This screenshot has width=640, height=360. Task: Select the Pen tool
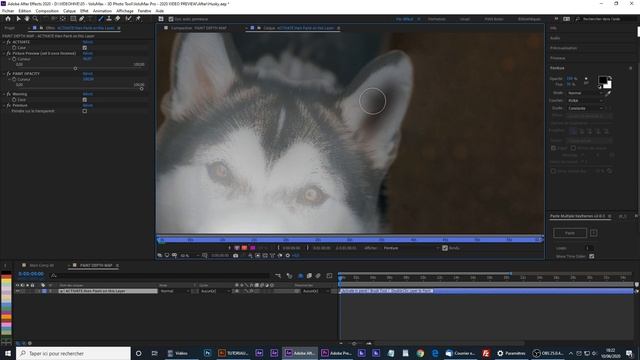(x=82, y=19)
